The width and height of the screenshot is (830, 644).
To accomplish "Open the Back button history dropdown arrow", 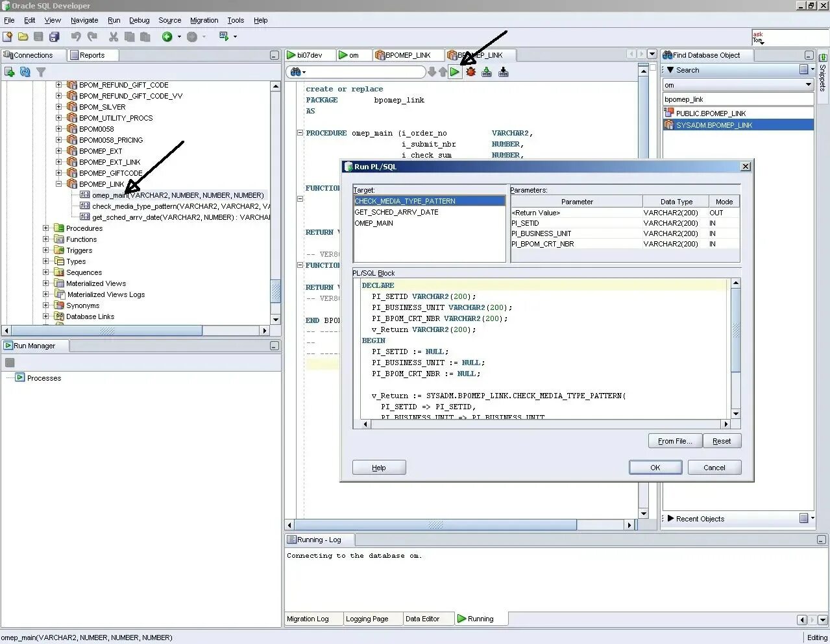I will coord(179,37).
